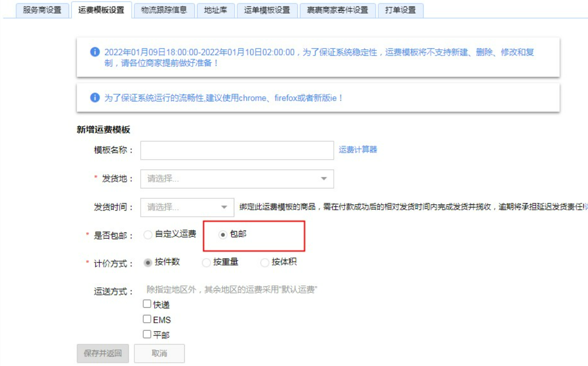Click the 模板名称 text input field
This screenshot has width=588, height=366.
237,150
